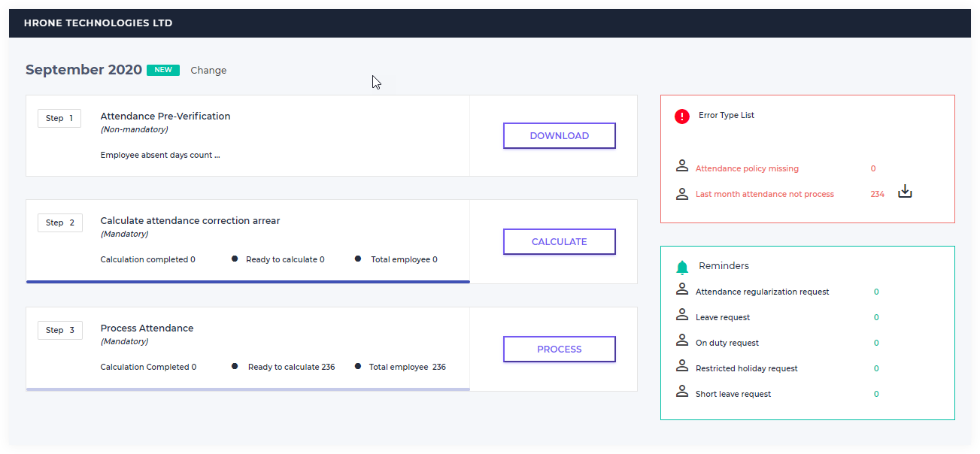Click the DOWNLOAD button for Attendance Pre-Verification
The width and height of the screenshot is (980, 454).
tap(560, 136)
